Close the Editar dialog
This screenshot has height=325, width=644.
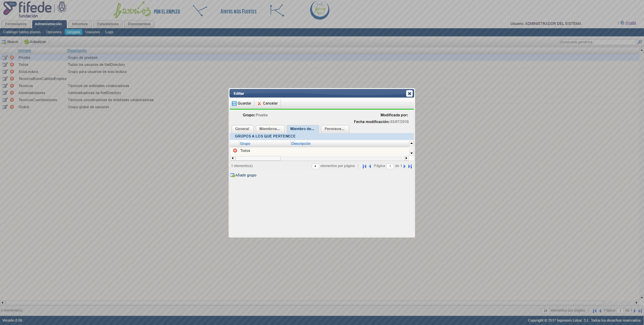click(x=409, y=93)
